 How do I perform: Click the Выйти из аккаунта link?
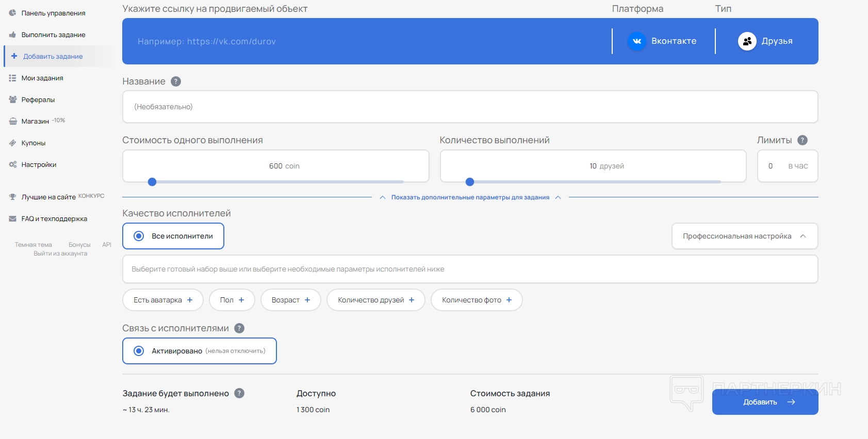(x=60, y=254)
